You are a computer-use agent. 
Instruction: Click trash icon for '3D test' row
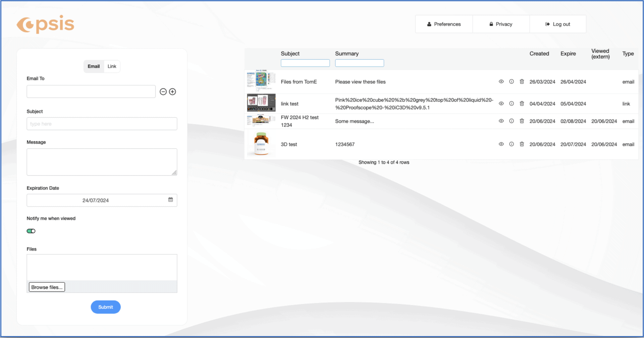coord(522,144)
